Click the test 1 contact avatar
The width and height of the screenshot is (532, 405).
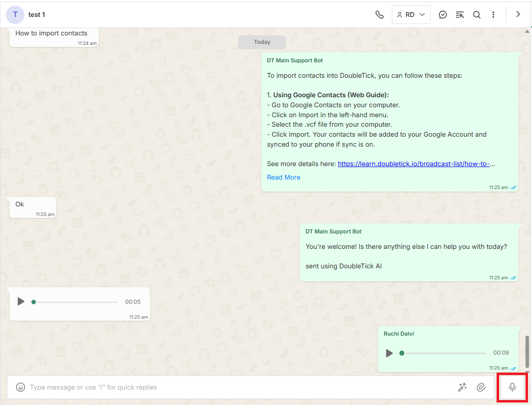(15, 14)
